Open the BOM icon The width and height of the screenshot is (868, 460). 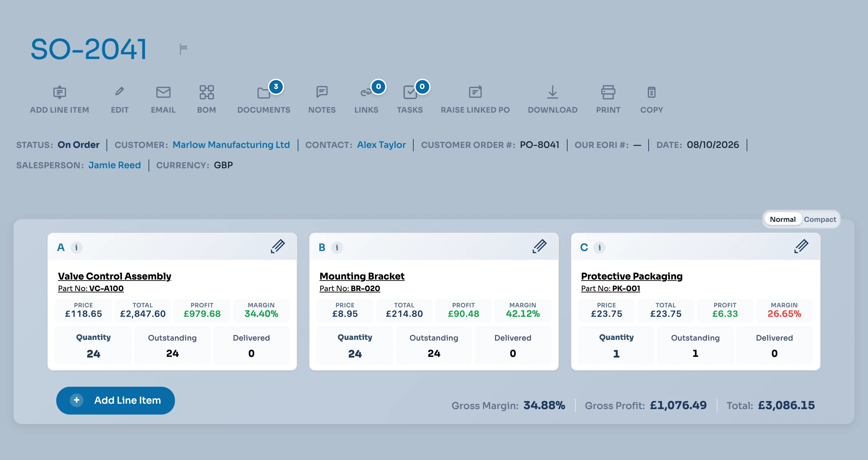(x=206, y=92)
